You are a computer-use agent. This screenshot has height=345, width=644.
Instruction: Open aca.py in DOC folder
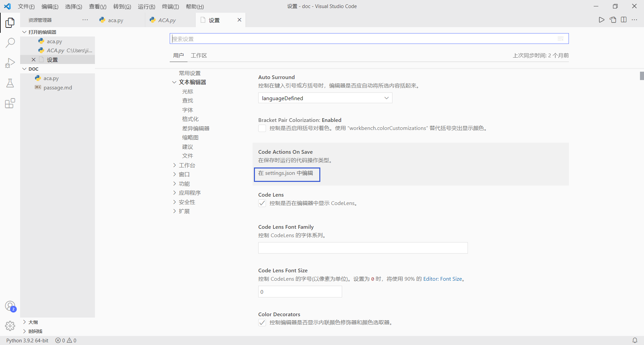[58, 78]
